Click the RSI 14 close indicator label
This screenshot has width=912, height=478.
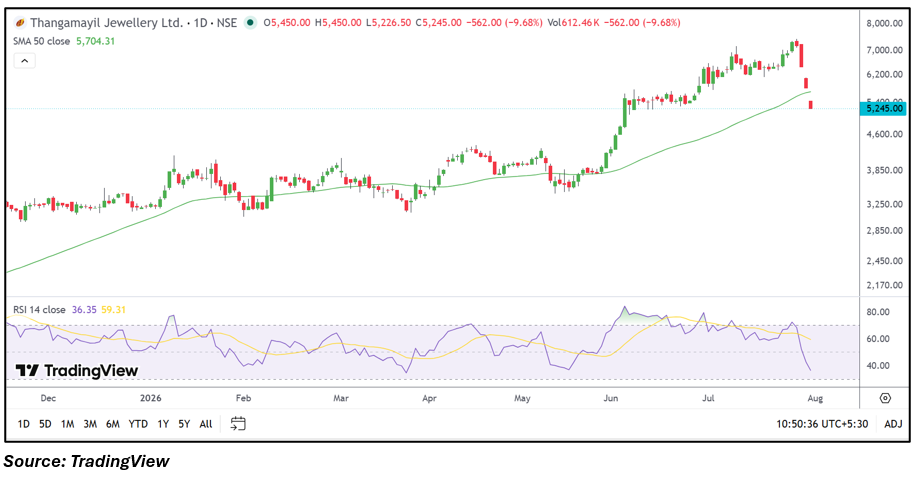[x=39, y=309]
